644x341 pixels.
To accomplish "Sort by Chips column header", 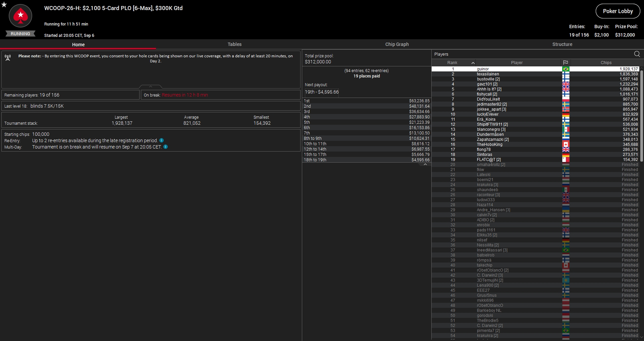I will point(606,63).
